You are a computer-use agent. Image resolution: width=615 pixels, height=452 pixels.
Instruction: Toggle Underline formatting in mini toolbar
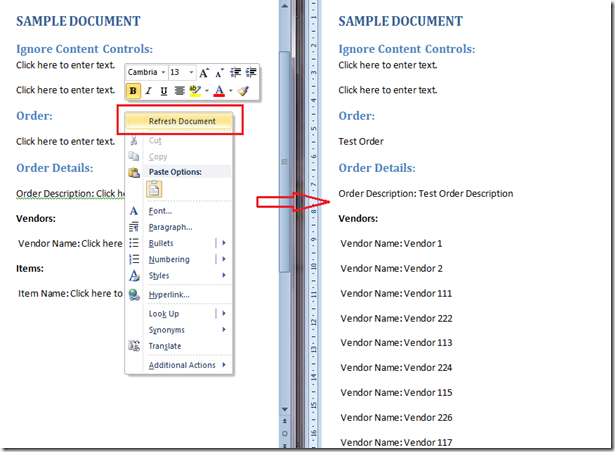tap(164, 91)
